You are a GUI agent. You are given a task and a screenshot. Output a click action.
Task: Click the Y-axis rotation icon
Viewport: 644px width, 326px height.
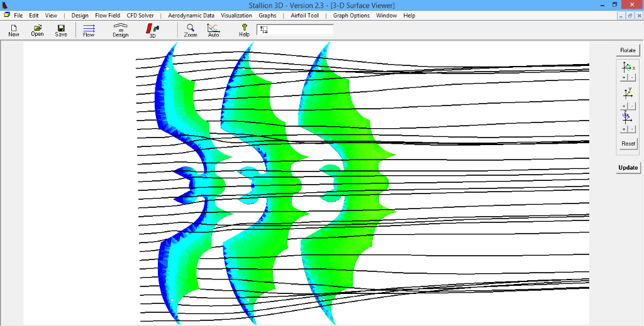point(628,94)
